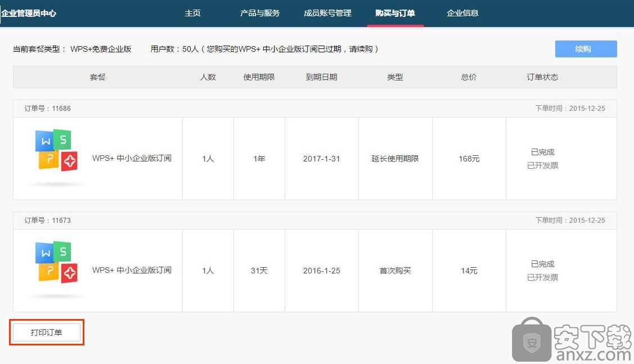
Task: Click the 套餐 column header
Action: 97,77
